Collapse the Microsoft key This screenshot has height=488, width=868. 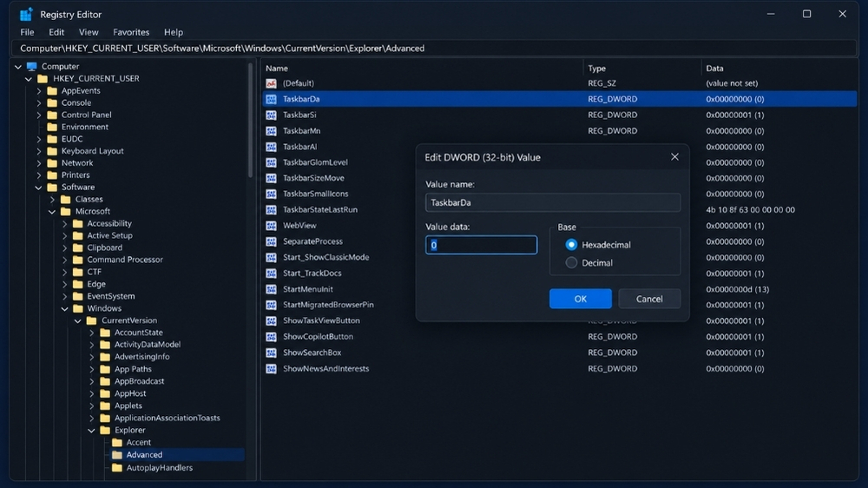(52, 212)
